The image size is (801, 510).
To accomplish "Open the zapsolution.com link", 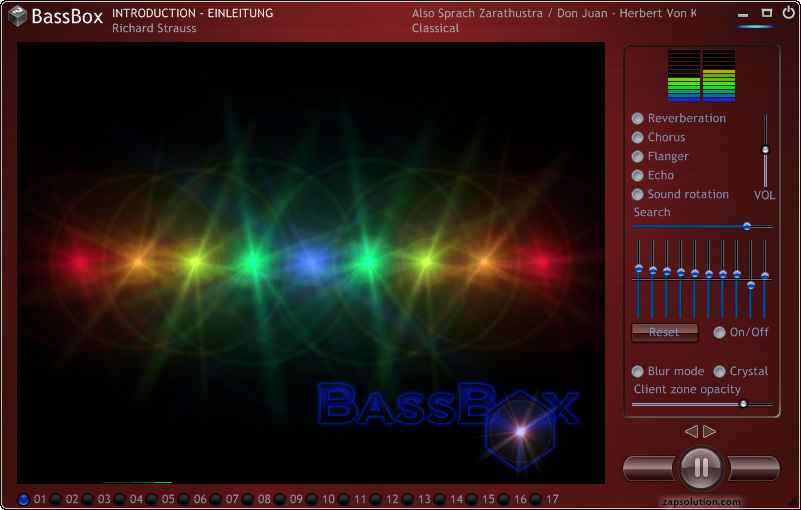I will tap(701, 502).
